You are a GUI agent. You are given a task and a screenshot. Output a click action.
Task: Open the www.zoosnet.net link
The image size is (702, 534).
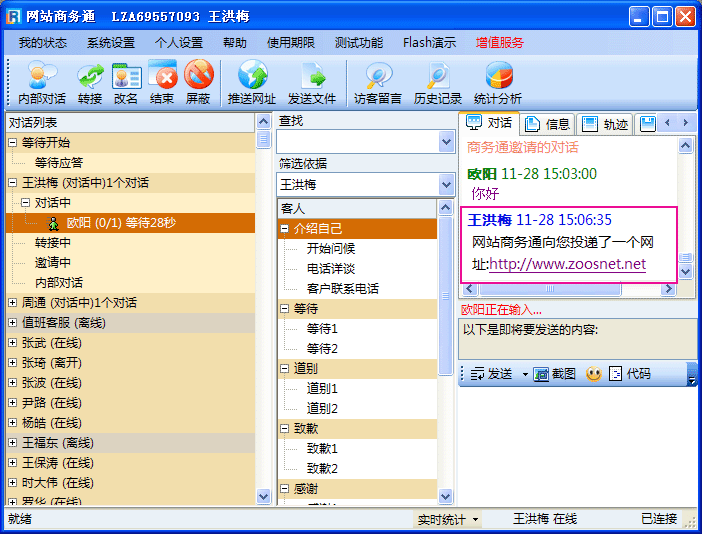pyautogui.click(x=567, y=265)
